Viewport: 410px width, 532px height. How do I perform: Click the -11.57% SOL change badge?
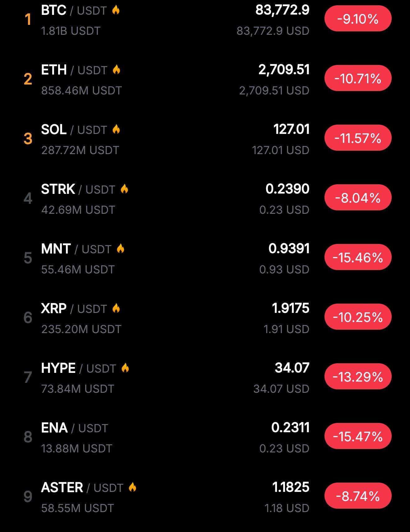pyautogui.click(x=358, y=138)
